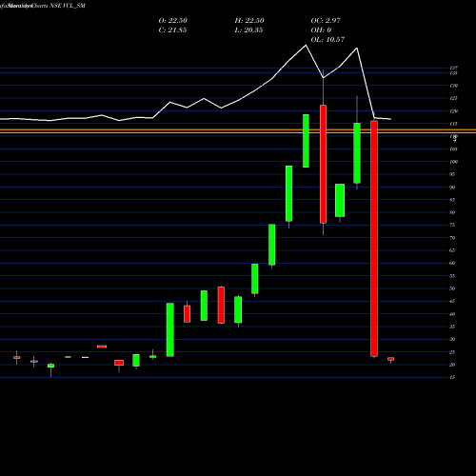Screen dimensions: 476x476
Task: Click the 40 price axis label
Action: point(452,314)
